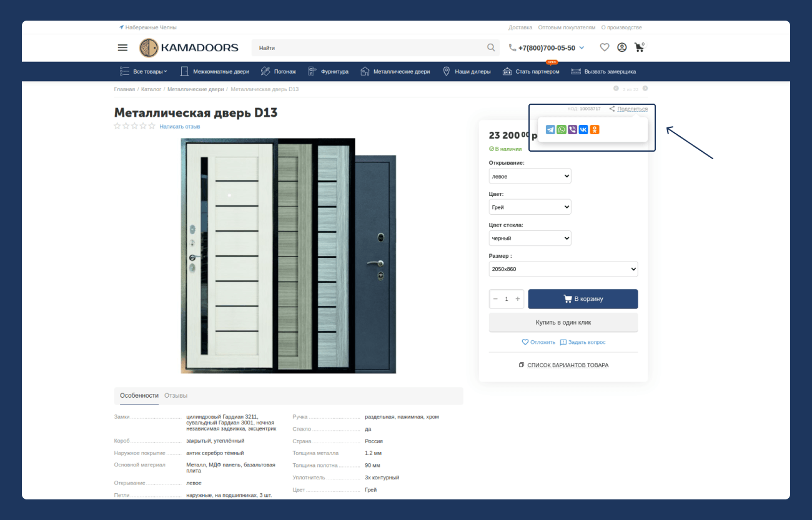Open the wishlist heart icon in header
The image size is (812, 520).
pos(605,47)
